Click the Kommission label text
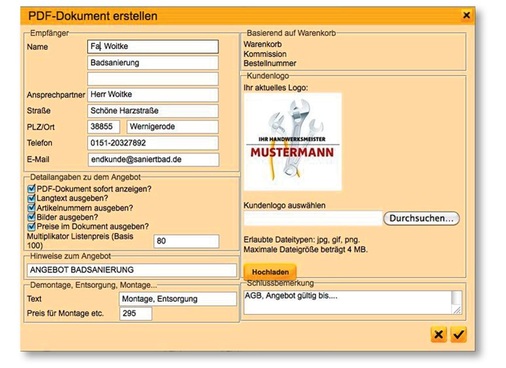506x368 pixels. point(265,54)
